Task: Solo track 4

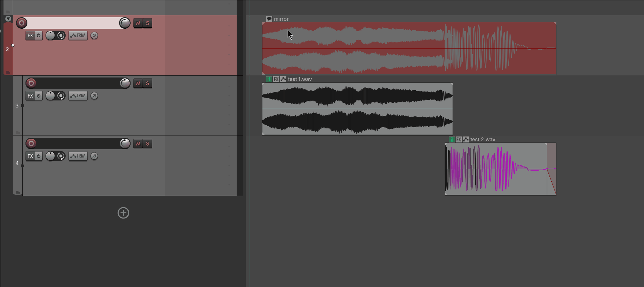Action: (147, 144)
